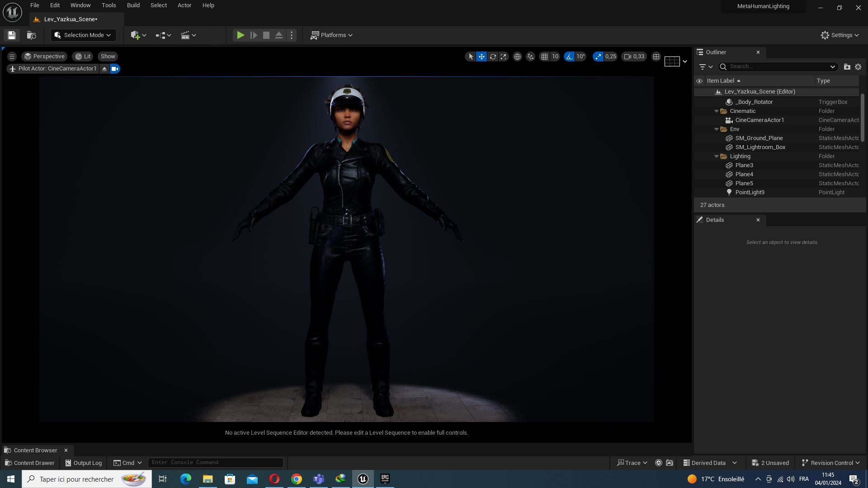Choose the Scale objects tool
The width and height of the screenshot is (868, 488).
coord(503,56)
